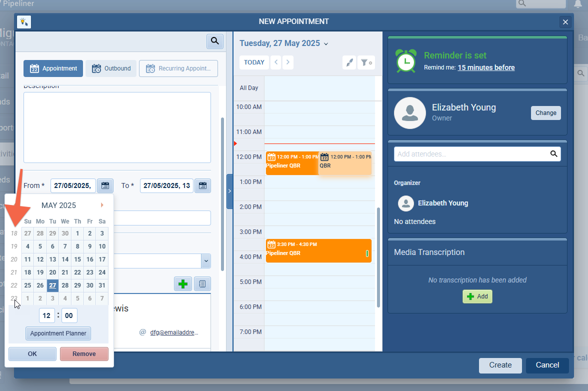The image size is (588, 391).
Task: Open the 15 minutes before reminder link
Action: pos(486,67)
